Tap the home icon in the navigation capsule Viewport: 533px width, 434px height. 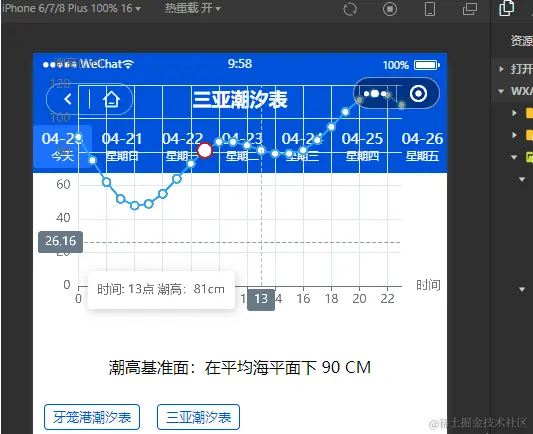coord(111,99)
